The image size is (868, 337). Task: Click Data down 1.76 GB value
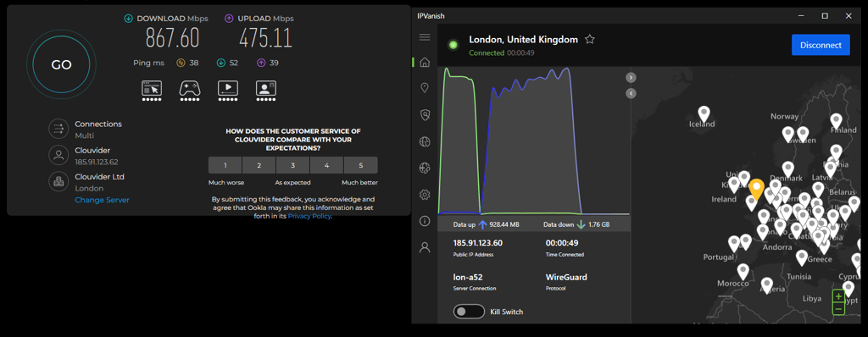(x=599, y=224)
